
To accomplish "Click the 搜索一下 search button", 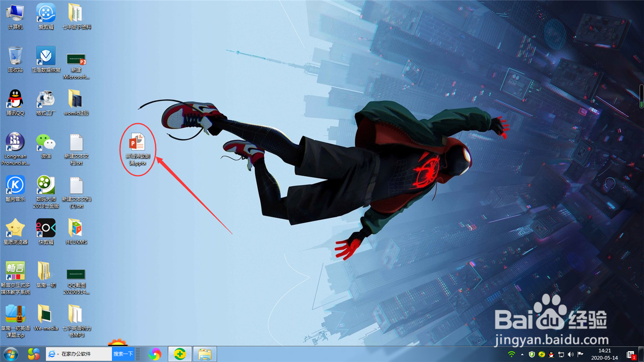I will (x=123, y=354).
